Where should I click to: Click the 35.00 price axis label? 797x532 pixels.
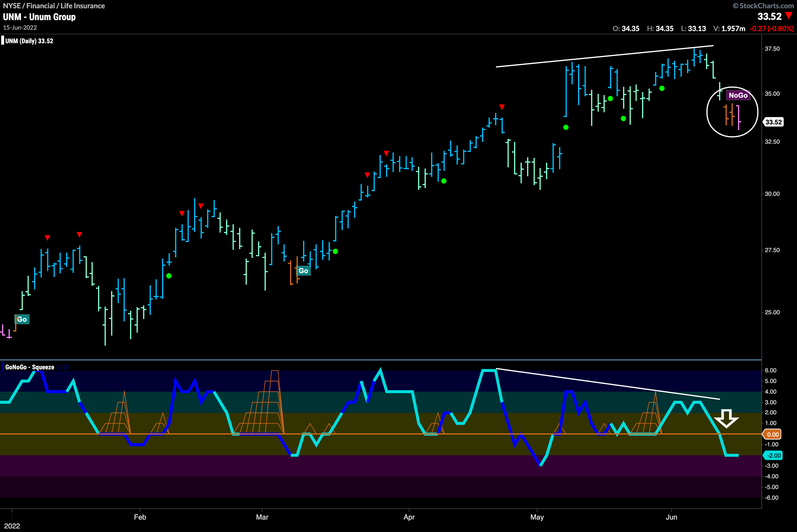click(772, 94)
